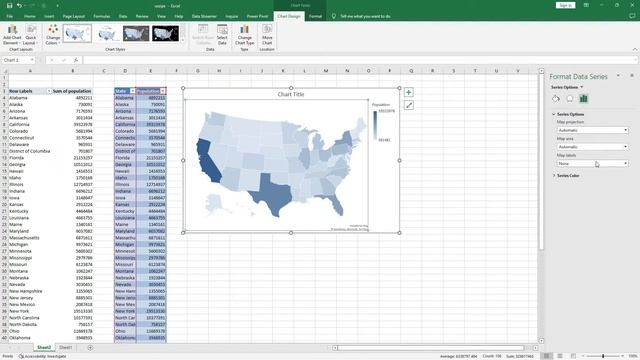Click the Undo icon
Image resolution: width=640 pixels, height=360 pixels.
[19, 5]
